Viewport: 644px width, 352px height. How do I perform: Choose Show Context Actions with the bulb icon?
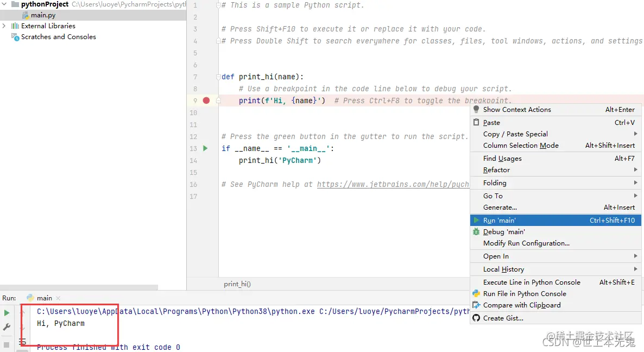tap(555, 110)
